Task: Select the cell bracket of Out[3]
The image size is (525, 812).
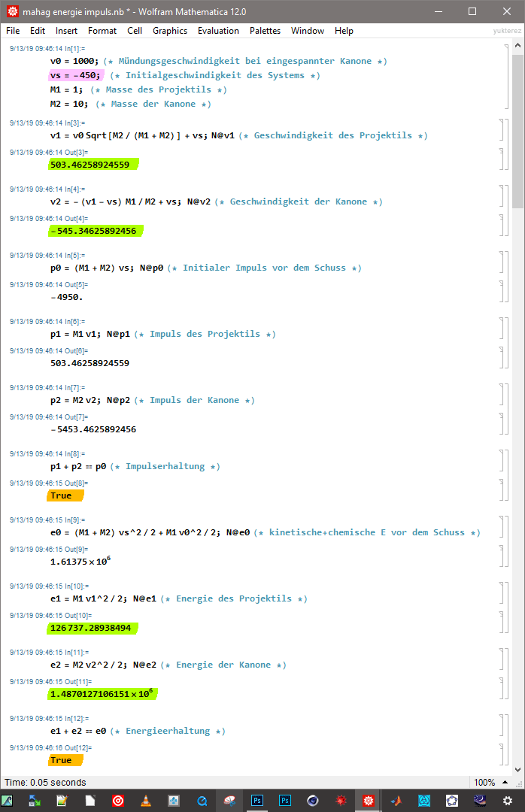Action: tap(502, 159)
